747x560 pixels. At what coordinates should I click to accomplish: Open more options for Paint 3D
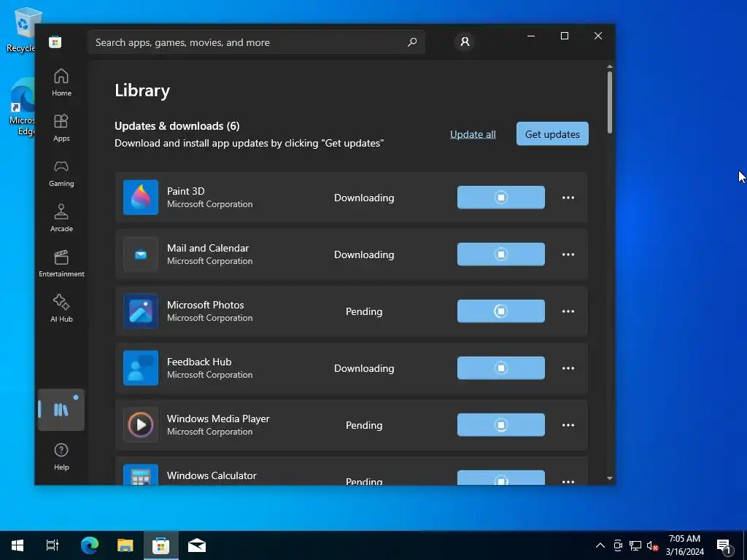point(568,198)
